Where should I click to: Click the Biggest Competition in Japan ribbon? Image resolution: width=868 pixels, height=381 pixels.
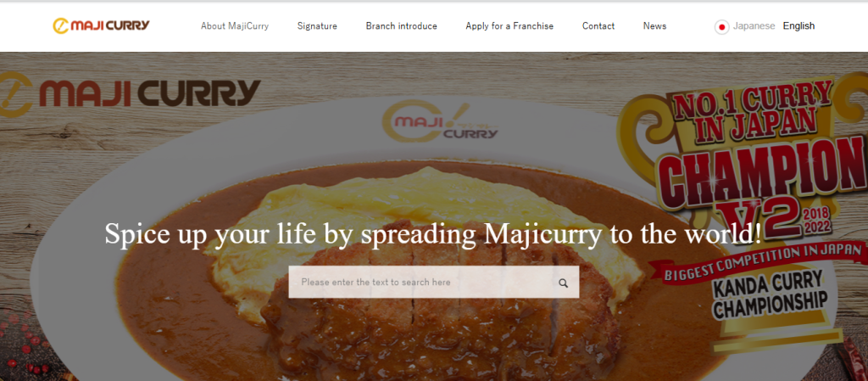click(x=762, y=262)
